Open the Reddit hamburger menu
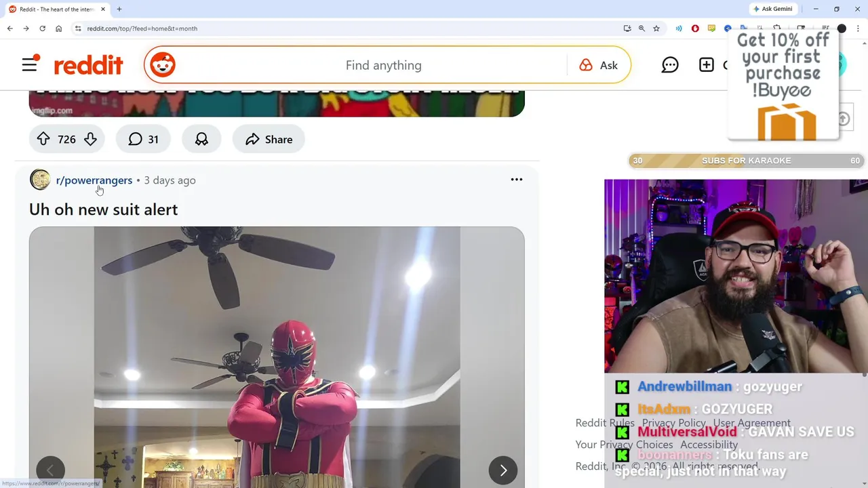 click(x=30, y=65)
